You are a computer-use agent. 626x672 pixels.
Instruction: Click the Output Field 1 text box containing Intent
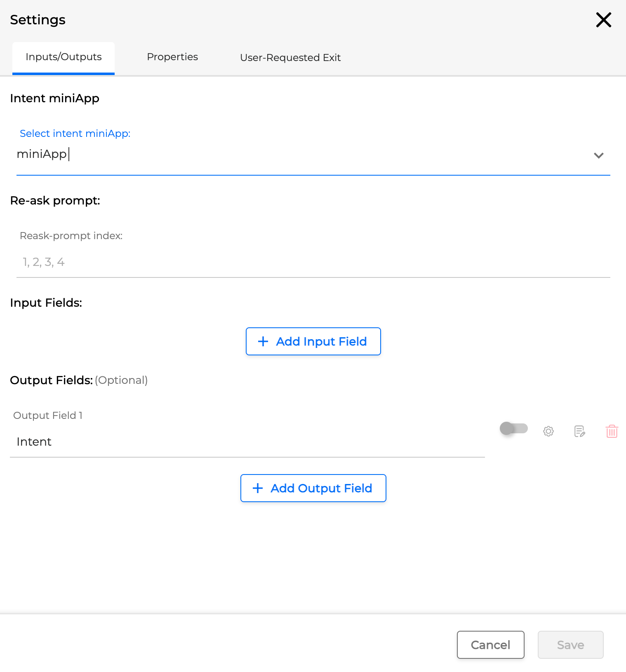point(247,442)
